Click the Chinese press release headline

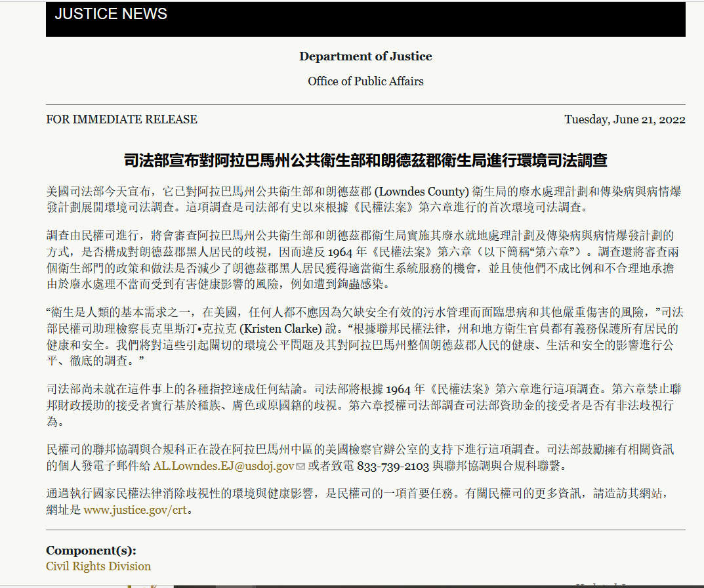coord(365,160)
